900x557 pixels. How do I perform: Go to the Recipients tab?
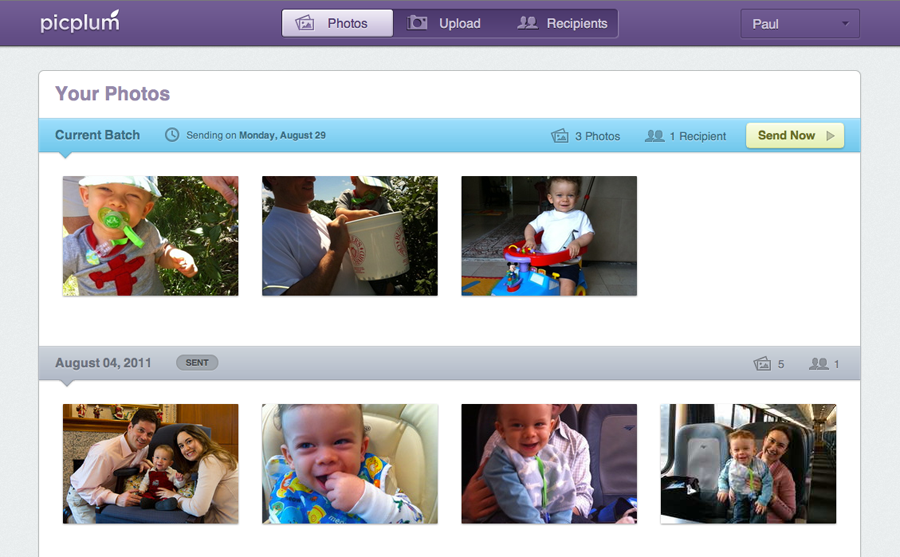(562, 24)
